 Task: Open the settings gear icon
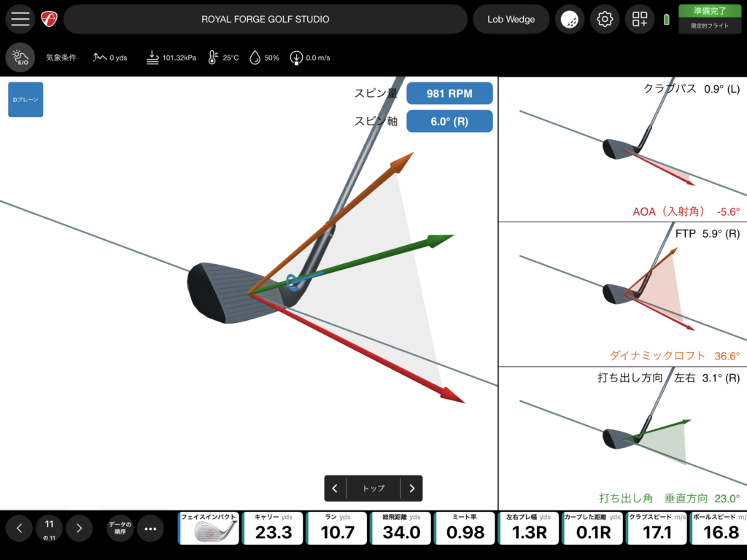(604, 20)
